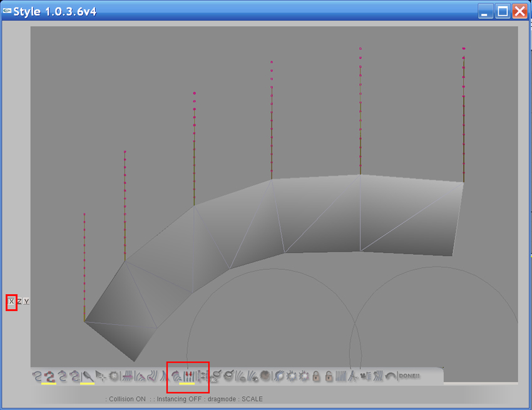Click the magnifier with sparkle icon
532x410 pixels.
tap(216, 376)
